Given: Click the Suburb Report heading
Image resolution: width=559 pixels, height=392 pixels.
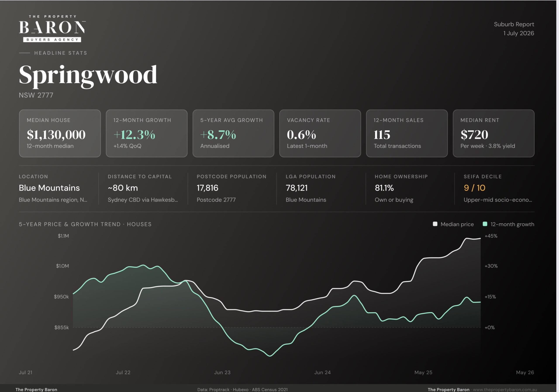Looking at the screenshot, I should (514, 24).
